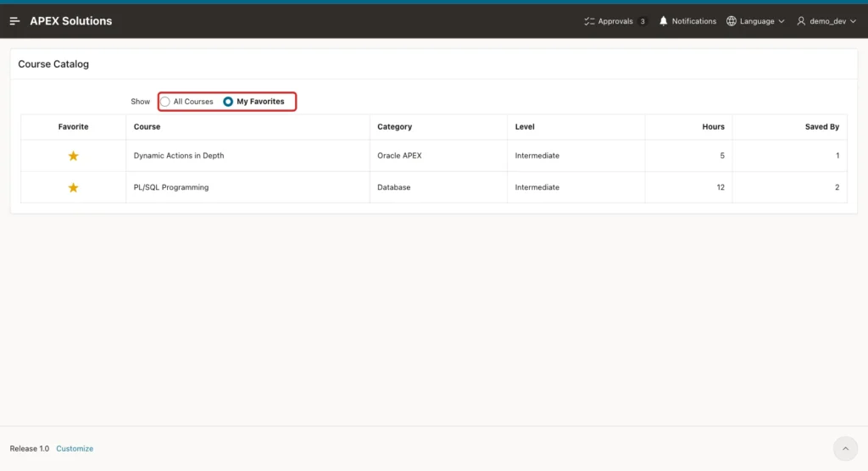Unfavorite Dynamic Actions in Depth star
Viewport: 868px width, 471px height.
click(73, 156)
